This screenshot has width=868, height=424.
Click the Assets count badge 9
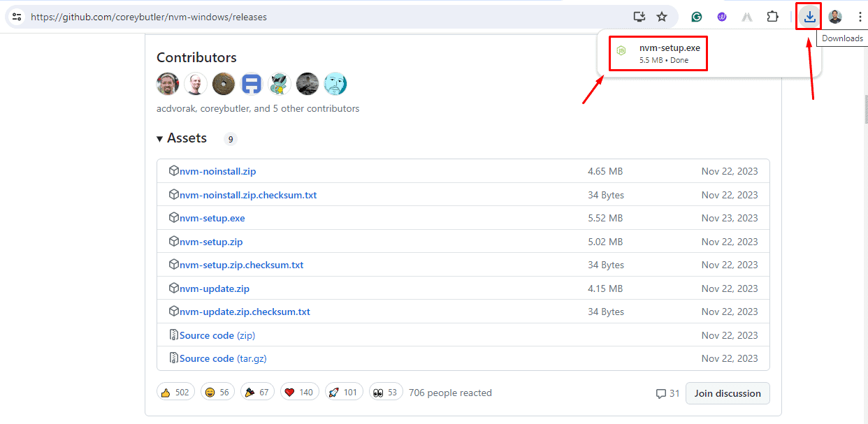231,139
